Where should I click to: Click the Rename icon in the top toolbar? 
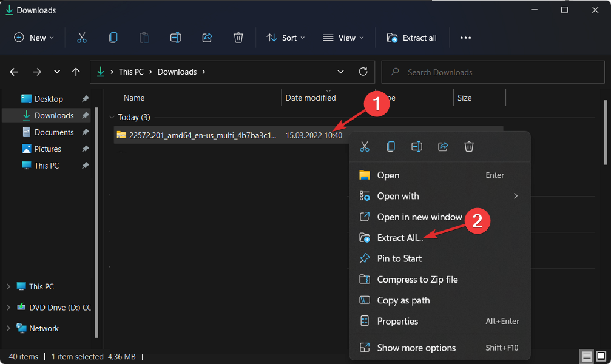pos(176,38)
